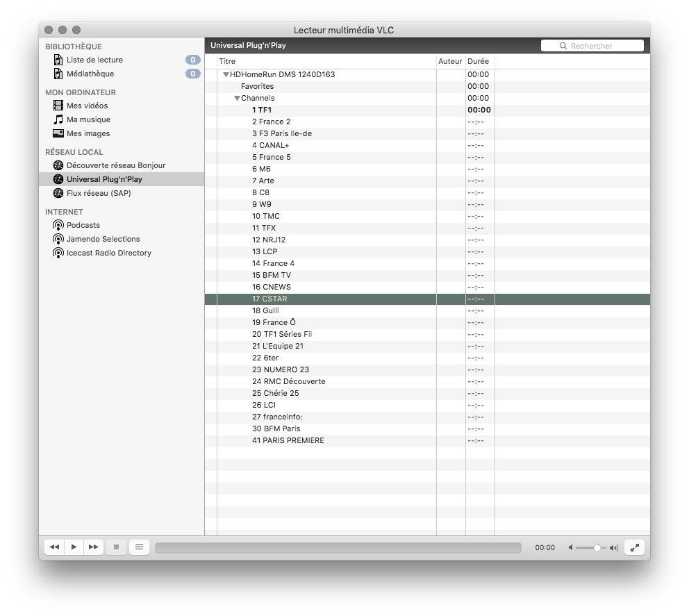
Task: Click the highlighted 17 CSTAR row
Action: coord(427,299)
